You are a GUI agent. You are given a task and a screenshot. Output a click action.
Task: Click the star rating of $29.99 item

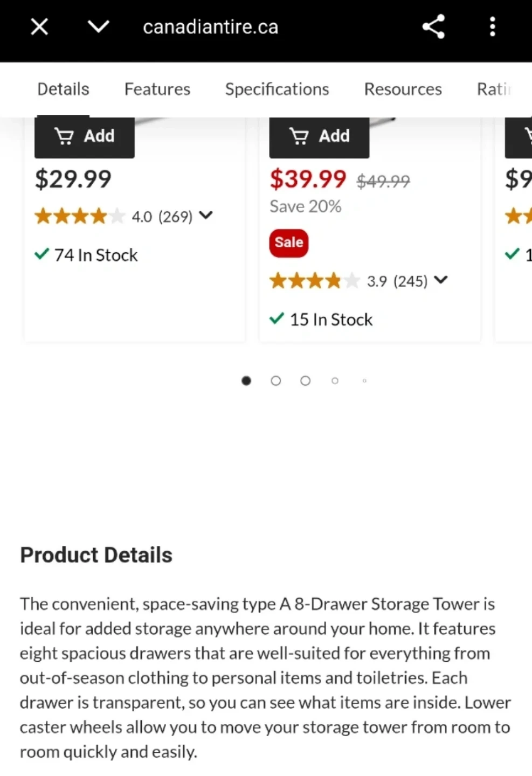79,217
